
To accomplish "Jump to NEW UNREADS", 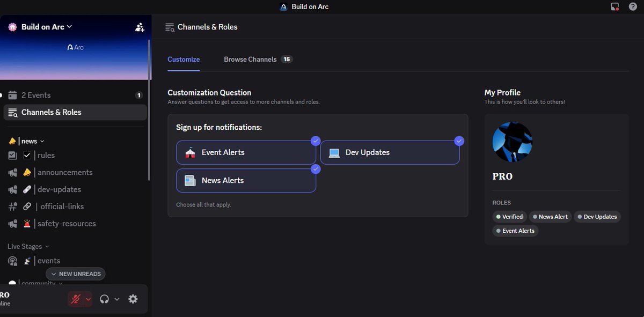I will (76, 274).
